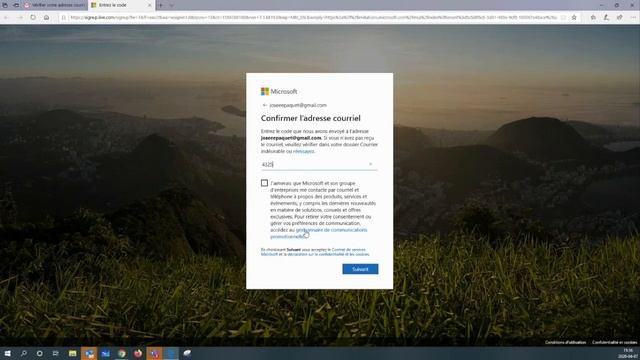640x360 pixels.
Task: Refresh the page with reload icon
Action: (33, 18)
